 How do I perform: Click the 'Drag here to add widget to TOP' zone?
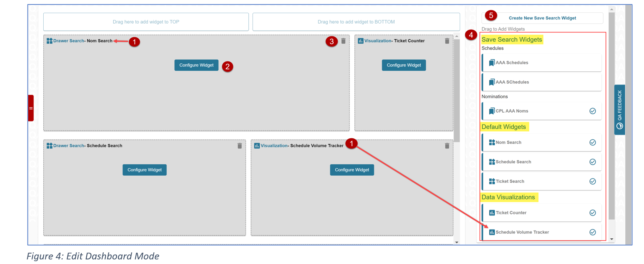click(146, 22)
